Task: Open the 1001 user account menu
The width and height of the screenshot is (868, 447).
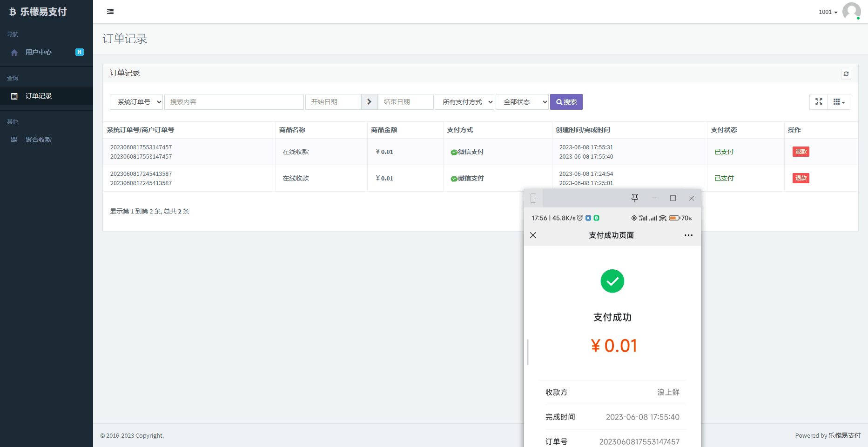Action: pyautogui.click(x=828, y=12)
